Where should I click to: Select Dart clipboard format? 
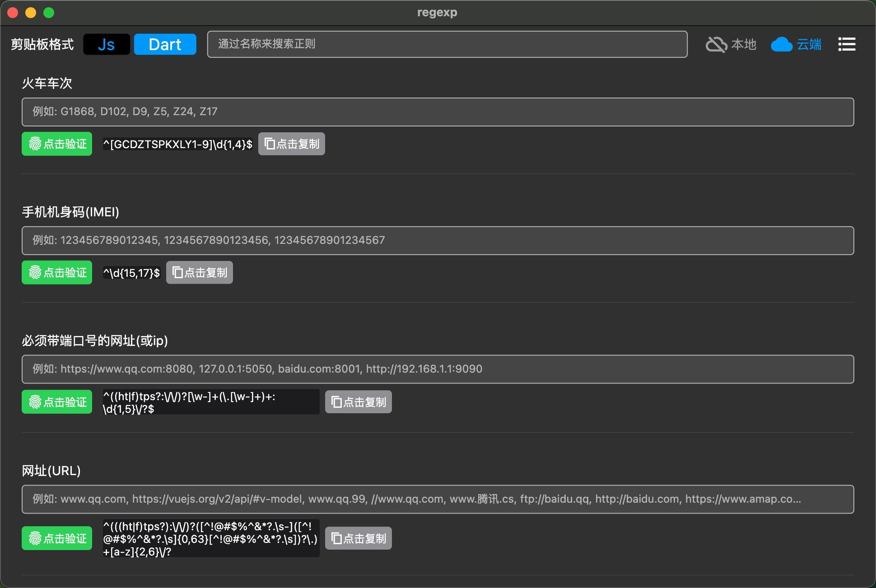165,44
